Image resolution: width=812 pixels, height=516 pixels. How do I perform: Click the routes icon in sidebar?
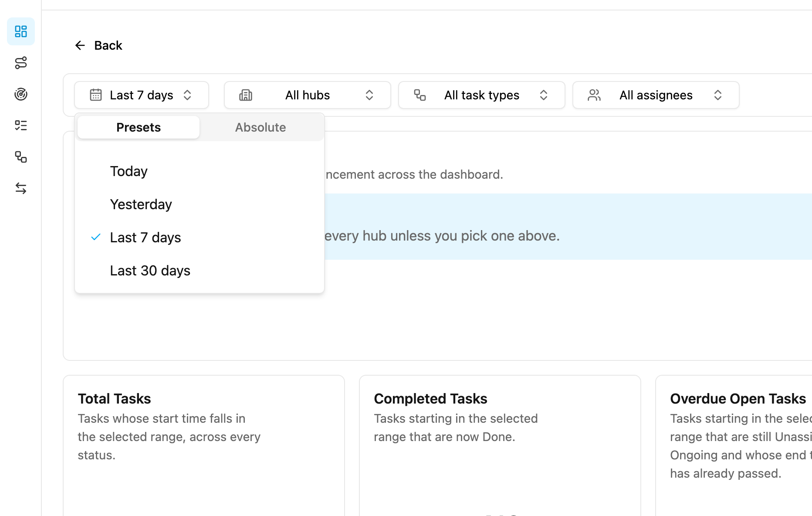(21, 63)
